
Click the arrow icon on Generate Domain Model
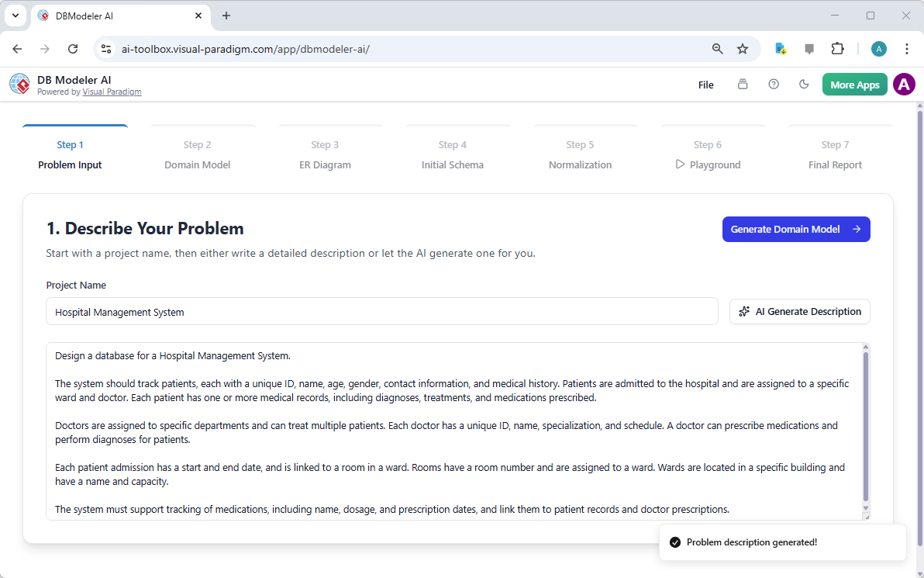pyautogui.click(x=857, y=229)
